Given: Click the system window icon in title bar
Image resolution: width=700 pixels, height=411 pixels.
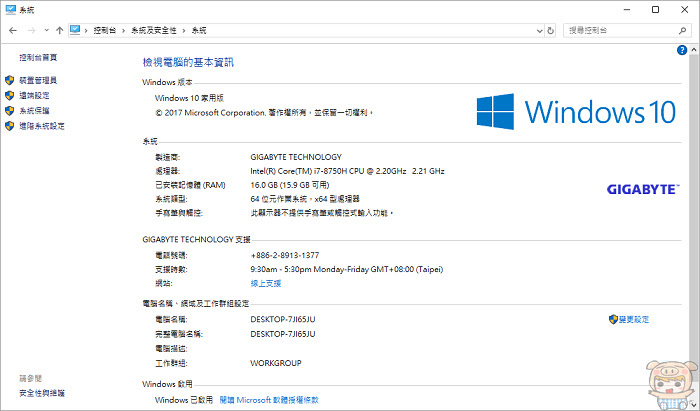Looking at the screenshot, I should (x=11, y=9).
